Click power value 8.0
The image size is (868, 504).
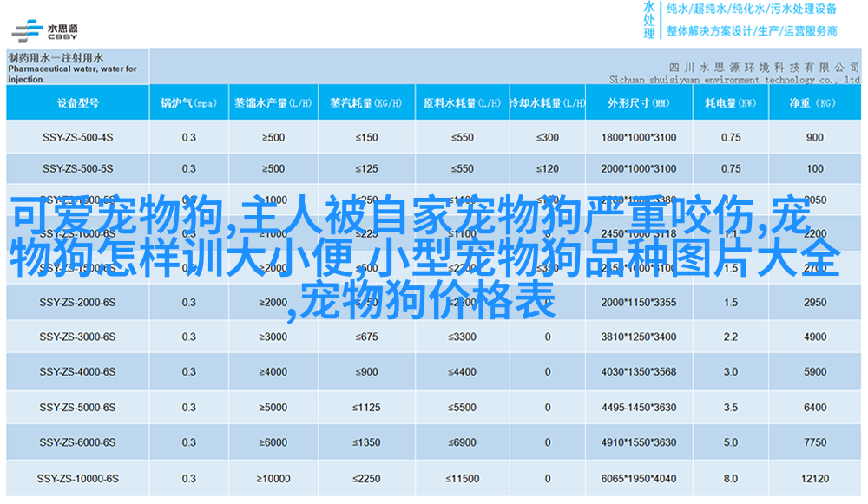(731, 479)
